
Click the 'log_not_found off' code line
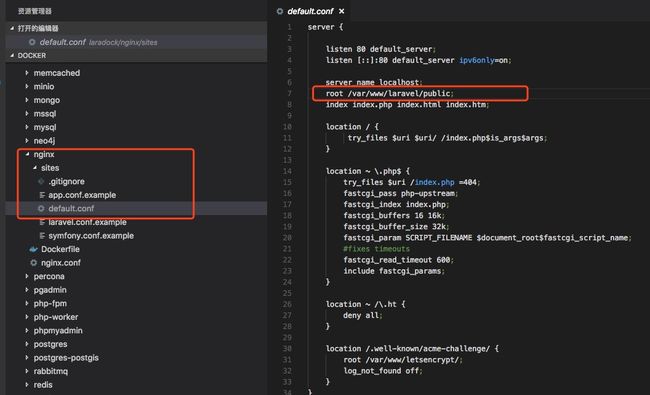pos(383,371)
